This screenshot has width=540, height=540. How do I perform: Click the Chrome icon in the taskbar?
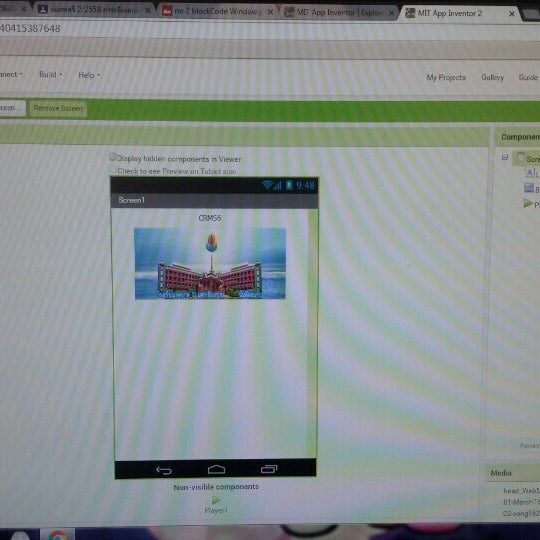pos(58,535)
